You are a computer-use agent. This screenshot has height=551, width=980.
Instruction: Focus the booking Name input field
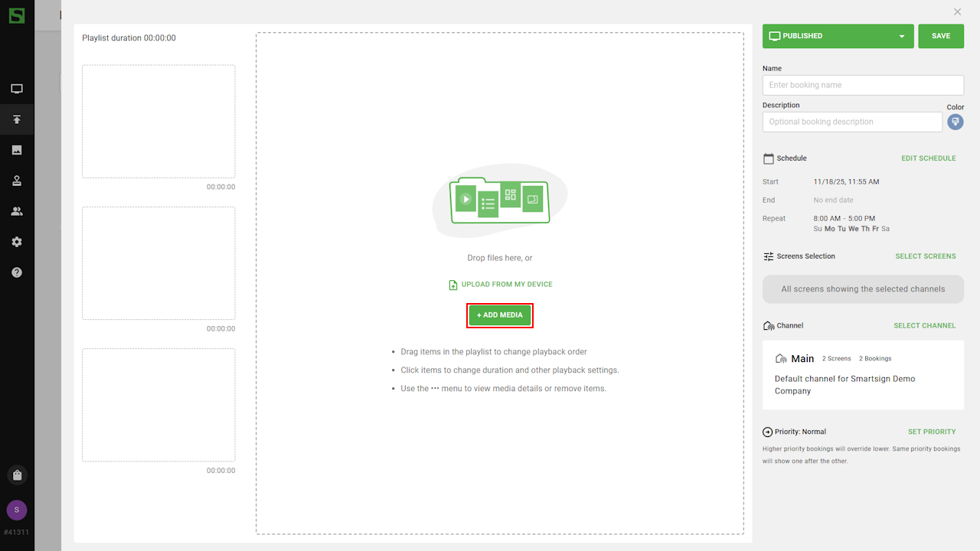pyautogui.click(x=863, y=85)
